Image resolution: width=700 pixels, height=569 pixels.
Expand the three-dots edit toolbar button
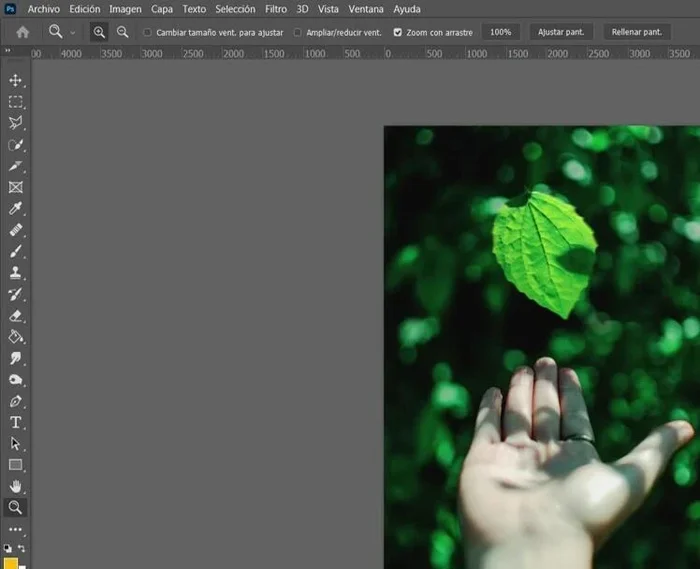15,529
